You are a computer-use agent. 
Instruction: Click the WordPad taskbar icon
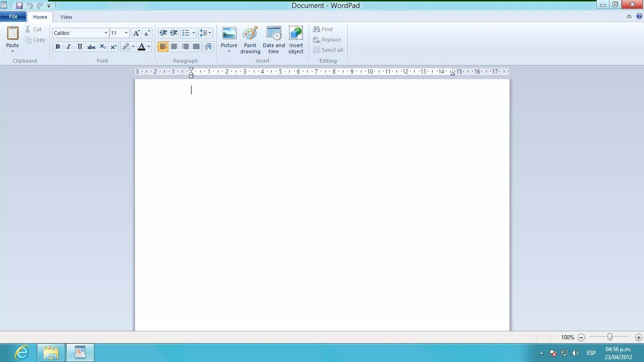[80, 353]
